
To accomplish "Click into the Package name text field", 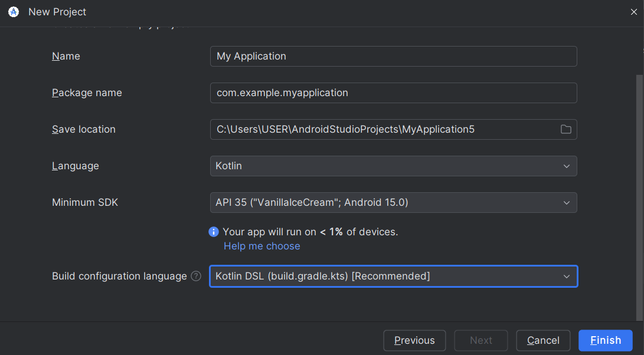I will [x=393, y=93].
